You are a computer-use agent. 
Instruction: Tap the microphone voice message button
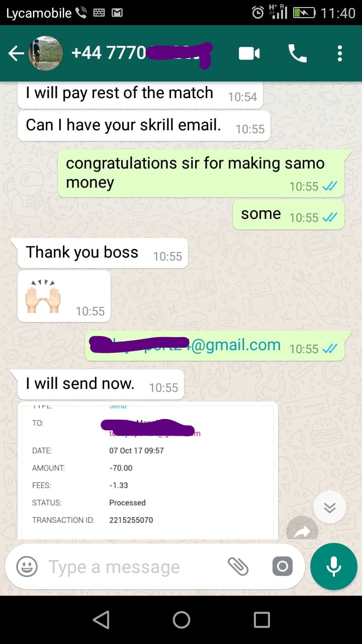click(334, 567)
